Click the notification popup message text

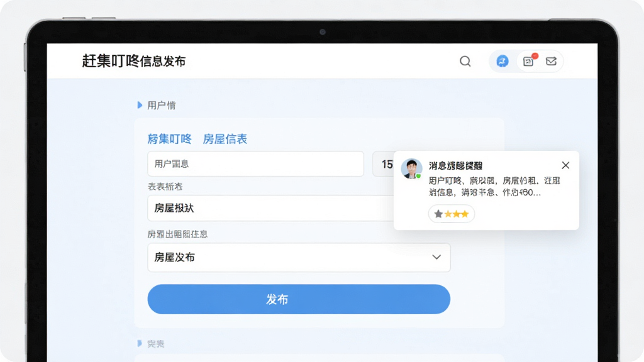(494, 186)
